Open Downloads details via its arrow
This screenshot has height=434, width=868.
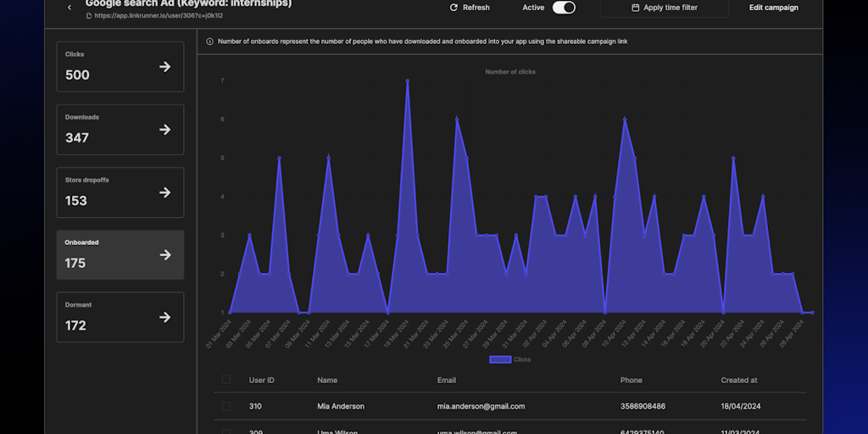coord(165,130)
